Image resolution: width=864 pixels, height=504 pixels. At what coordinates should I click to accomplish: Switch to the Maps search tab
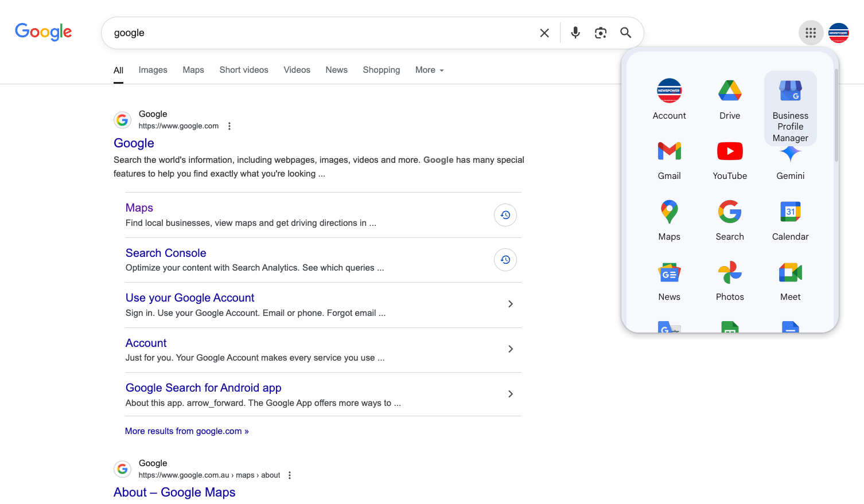click(193, 70)
